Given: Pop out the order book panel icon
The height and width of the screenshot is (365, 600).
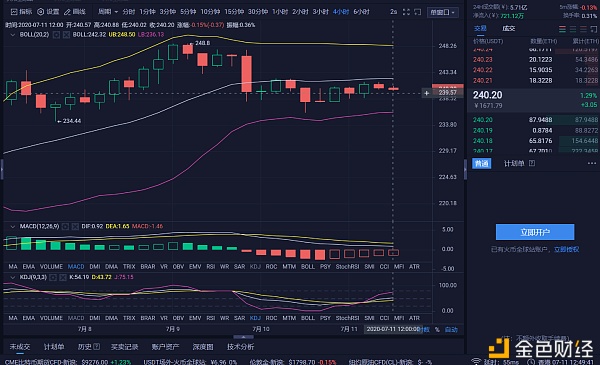Looking at the screenshot, I should tap(593, 29).
